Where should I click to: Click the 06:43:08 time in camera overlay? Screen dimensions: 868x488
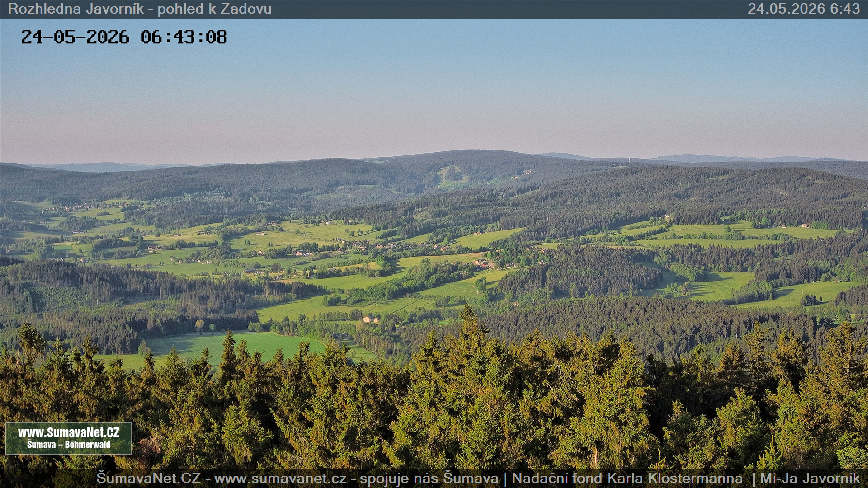[x=184, y=37]
